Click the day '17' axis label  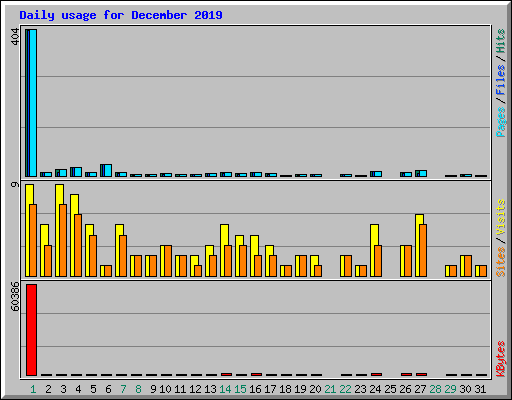(270, 389)
